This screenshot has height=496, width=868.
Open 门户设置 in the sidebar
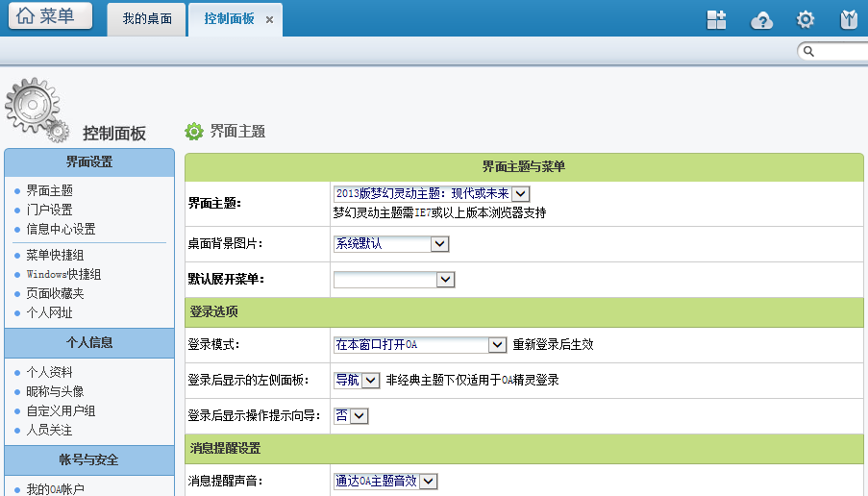tap(49, 210)
